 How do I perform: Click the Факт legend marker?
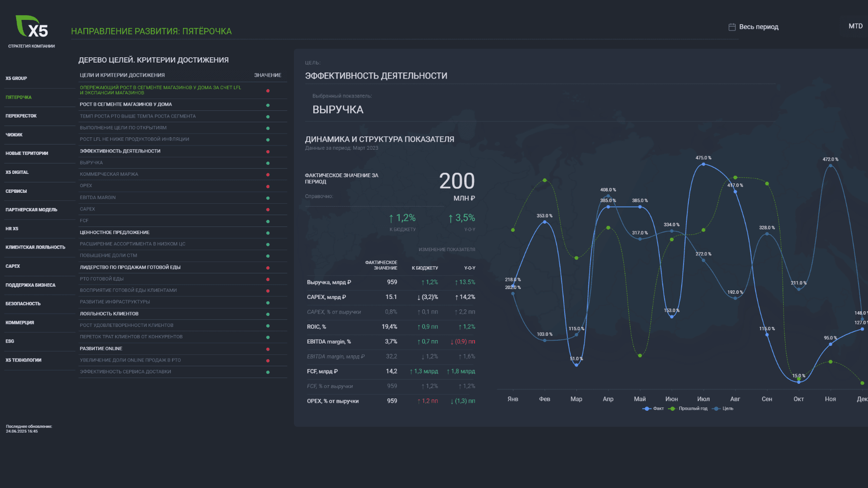coord(647,408)
